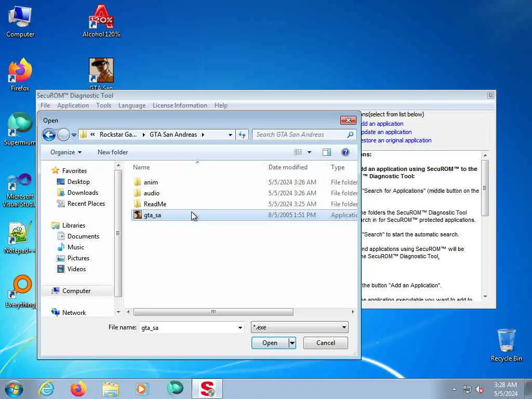
Task: Expand arrow after GTA San Andreas breadcrumb
Action: tap(203, 135)
